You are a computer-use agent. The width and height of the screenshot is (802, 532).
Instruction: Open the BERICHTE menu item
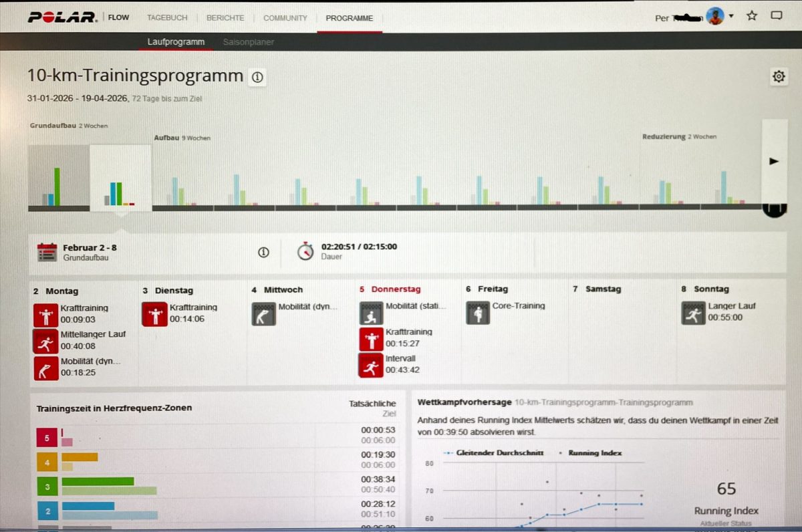click(225, 18)
